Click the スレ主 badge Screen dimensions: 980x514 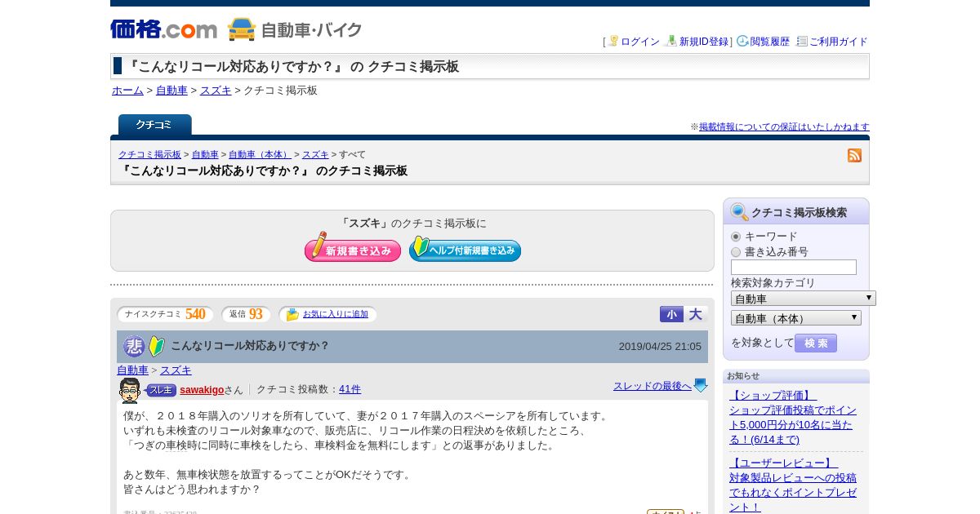(x=161, y=390)
